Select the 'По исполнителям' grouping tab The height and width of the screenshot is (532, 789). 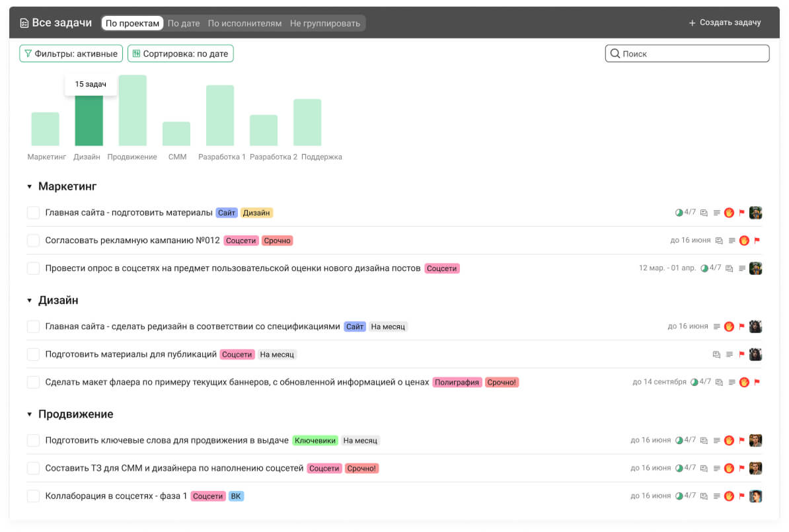(244, 23)
